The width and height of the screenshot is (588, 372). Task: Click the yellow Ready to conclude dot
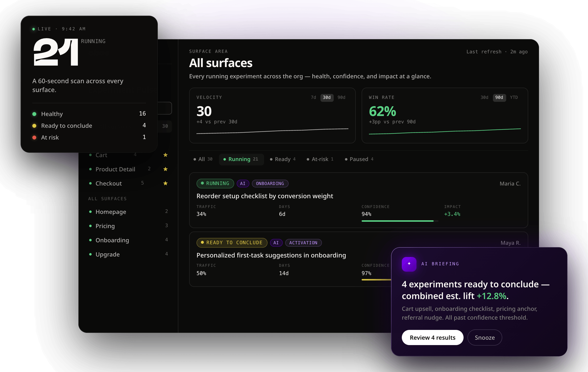[x=34, y=126]
